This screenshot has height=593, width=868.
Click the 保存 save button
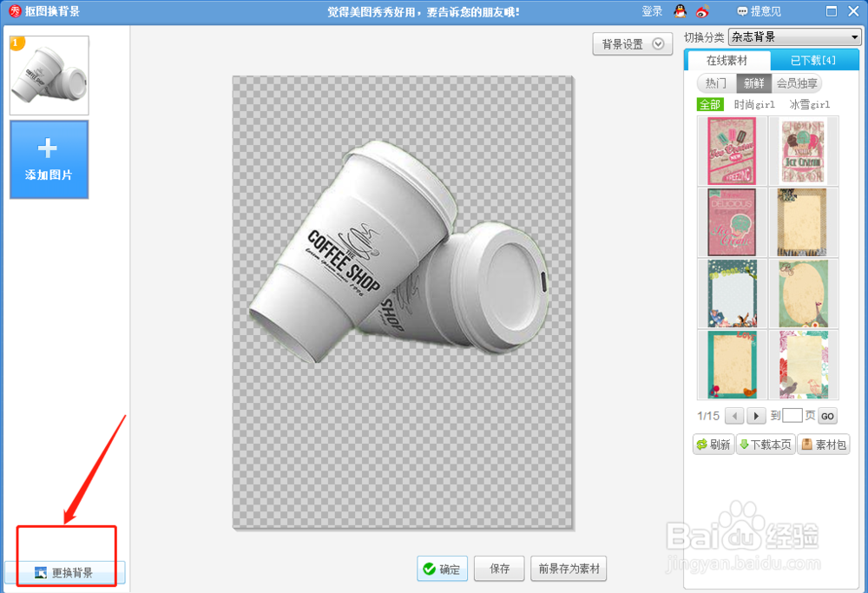coord(499,569)
